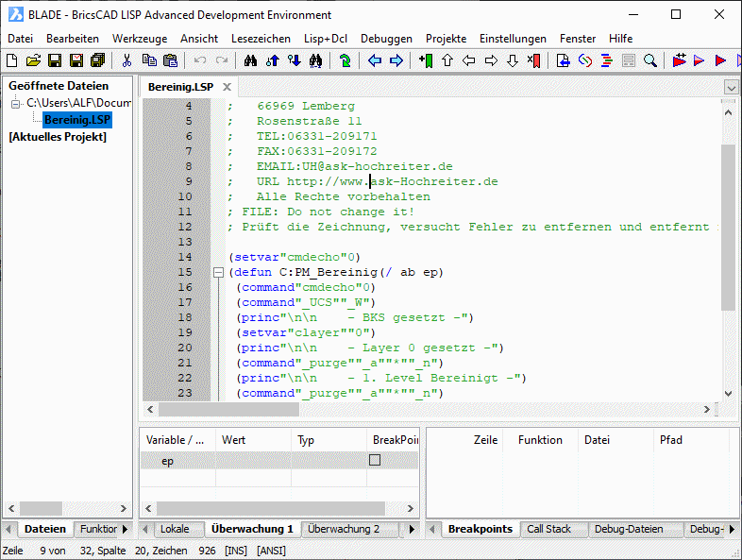Click the red flag debug start icon
Screen dimensions: 742x560
click(679, 60)
